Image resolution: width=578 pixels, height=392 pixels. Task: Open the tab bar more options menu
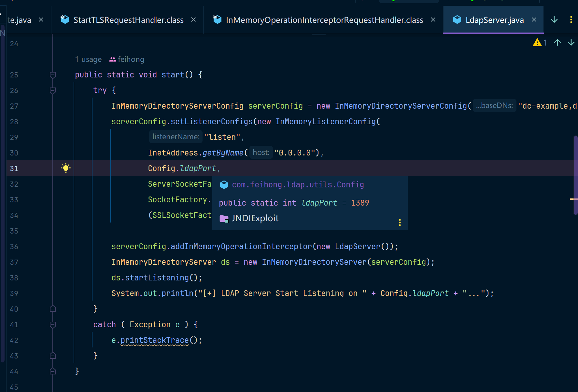click(571, 20)
